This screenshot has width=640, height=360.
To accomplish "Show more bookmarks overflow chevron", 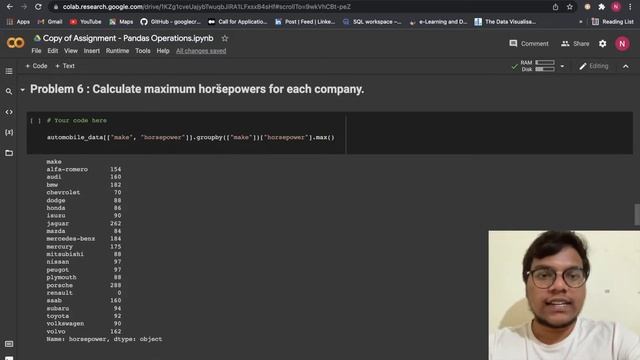I will tap(580, 22).
